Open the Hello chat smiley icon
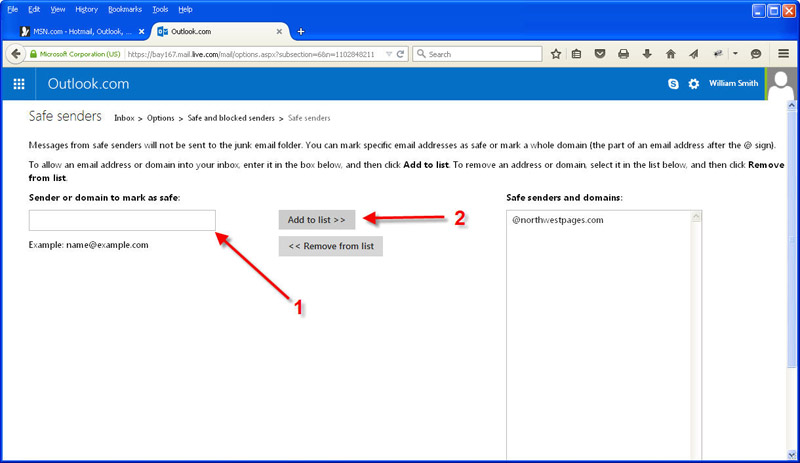Screen dimensions: 800x463 pyautogui.click(x=756, y=54)
